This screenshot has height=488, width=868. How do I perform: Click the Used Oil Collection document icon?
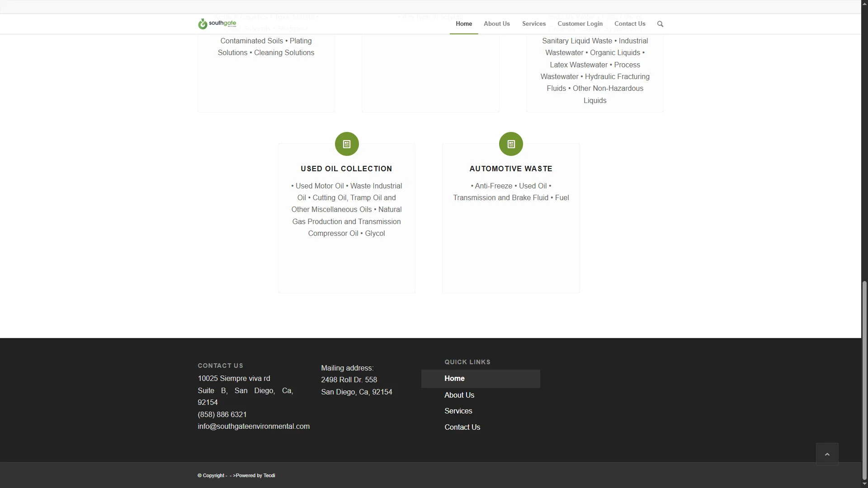(347, 144)
